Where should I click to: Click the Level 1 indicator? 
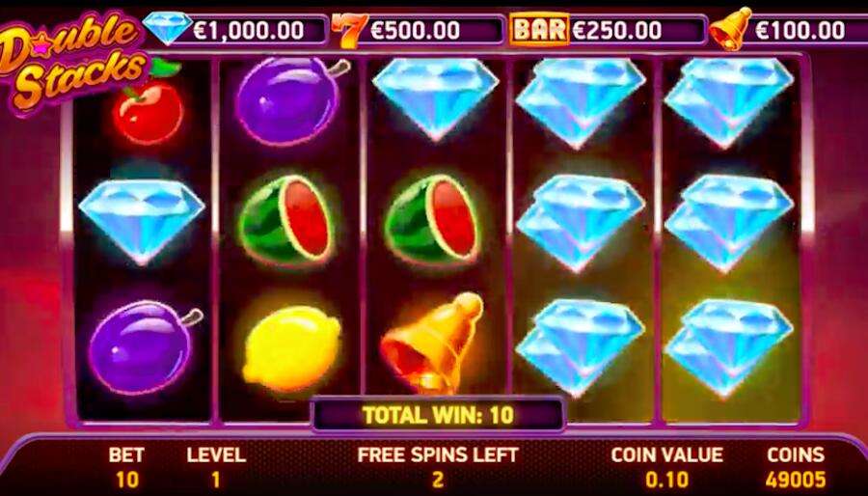tap(216, 467)
